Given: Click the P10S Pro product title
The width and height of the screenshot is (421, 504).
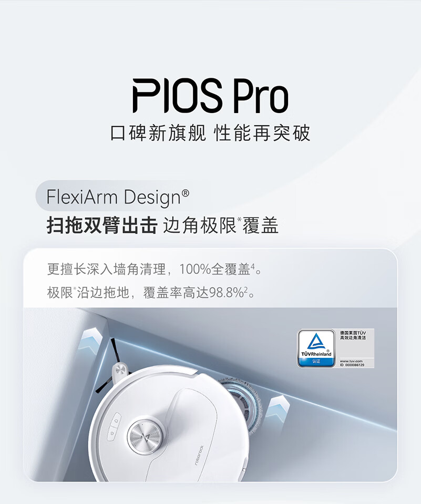Looking at the screenshot, I should pyautogui.click(x=210, y=95).
